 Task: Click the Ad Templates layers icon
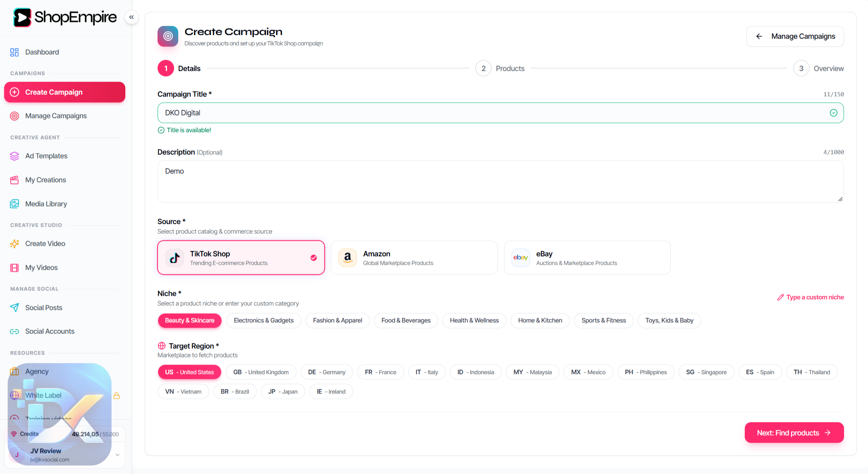coord(14,156)
